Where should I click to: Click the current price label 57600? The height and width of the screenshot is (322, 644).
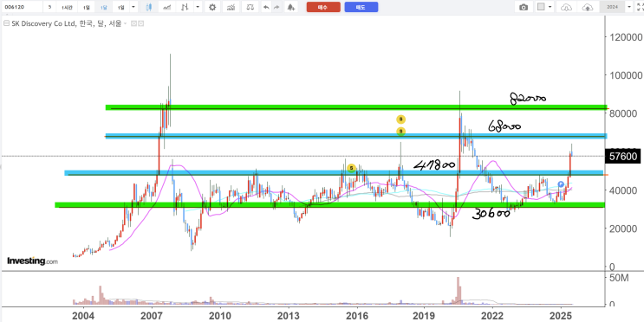click(x=622, y=157)
